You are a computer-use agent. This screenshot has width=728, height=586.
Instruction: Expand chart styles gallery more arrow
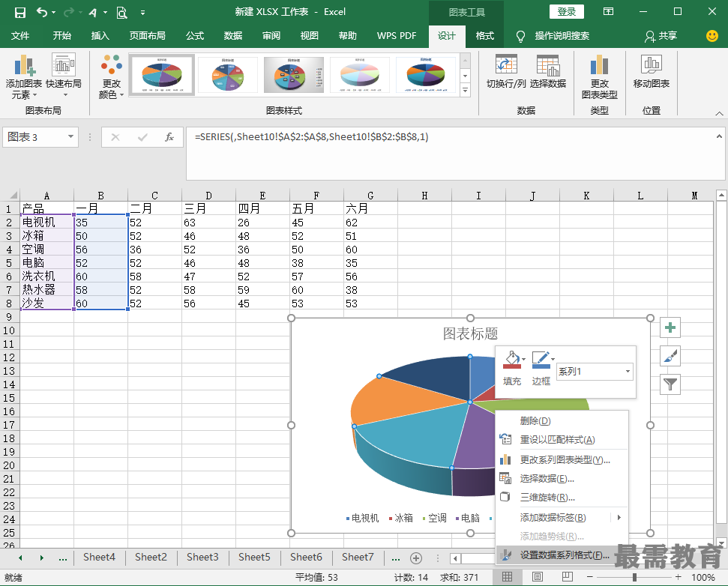(465, 91)
